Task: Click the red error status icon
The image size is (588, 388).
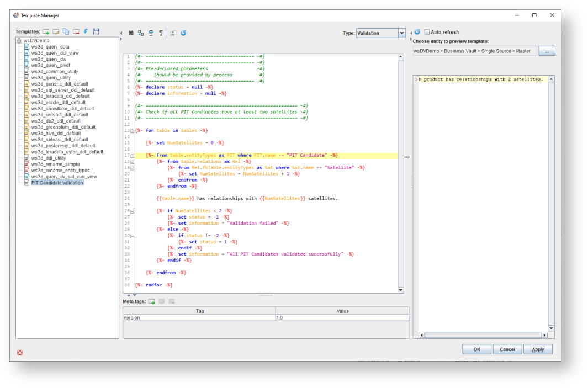Action: (x=20, y=352)
